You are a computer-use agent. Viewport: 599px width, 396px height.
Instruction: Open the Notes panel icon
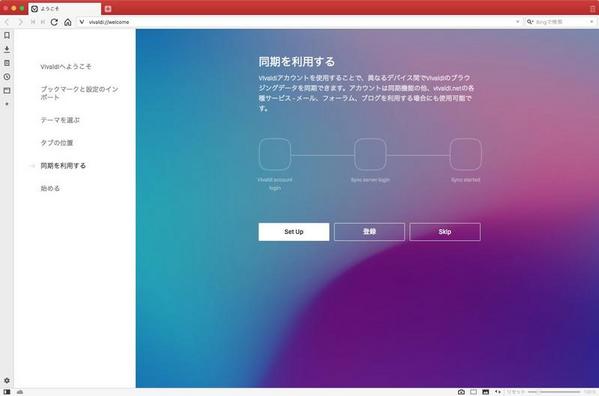7,63
